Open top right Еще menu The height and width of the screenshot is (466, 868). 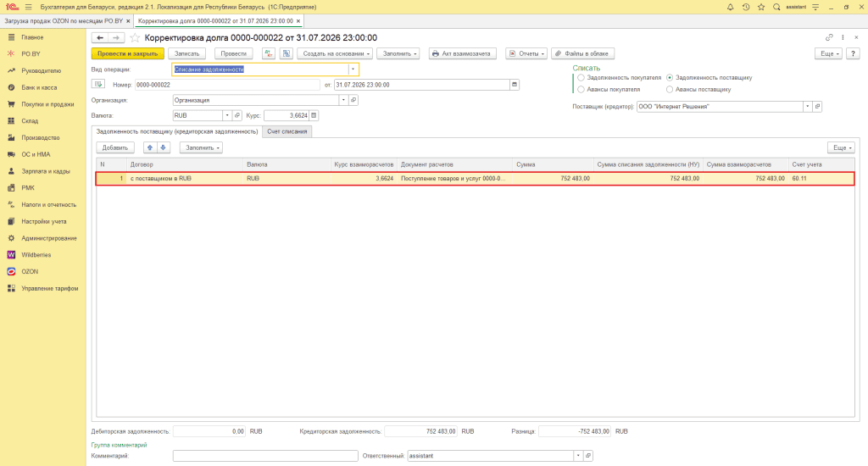tap(828, 53)
